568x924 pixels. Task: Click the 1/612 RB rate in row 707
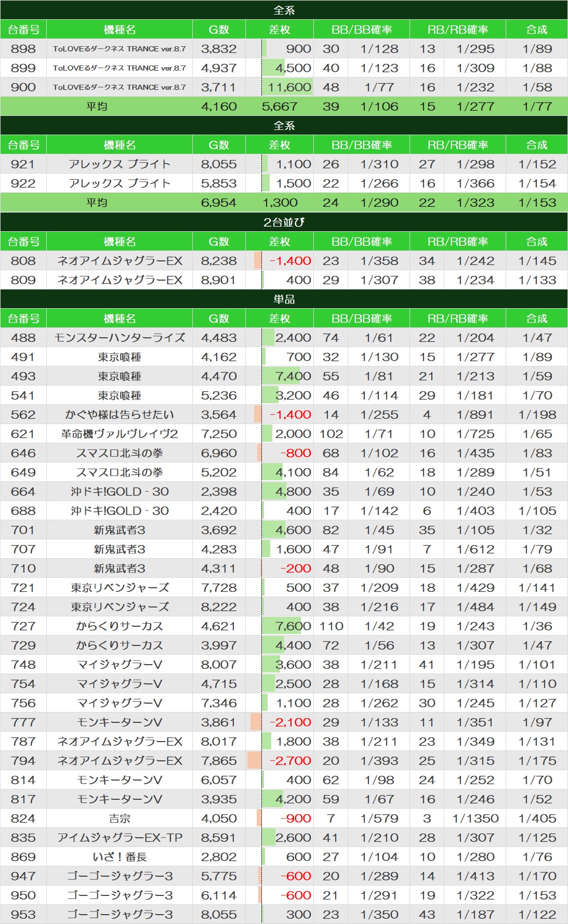[475, 549]
